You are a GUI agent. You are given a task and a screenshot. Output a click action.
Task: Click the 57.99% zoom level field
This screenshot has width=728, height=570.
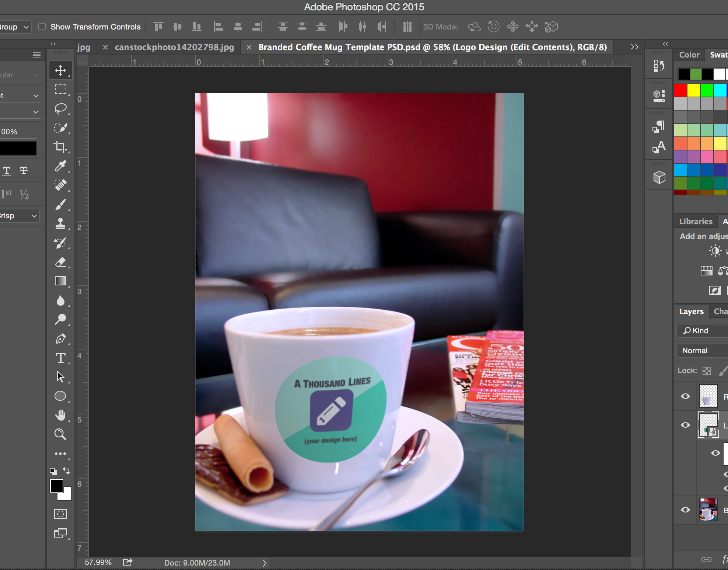coord(98,562)
